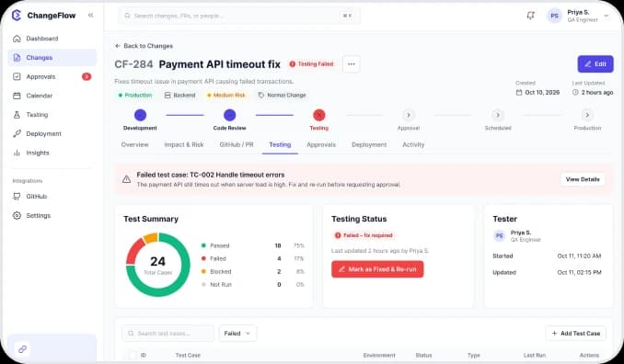Open Deployment in the sidebar

52,134
